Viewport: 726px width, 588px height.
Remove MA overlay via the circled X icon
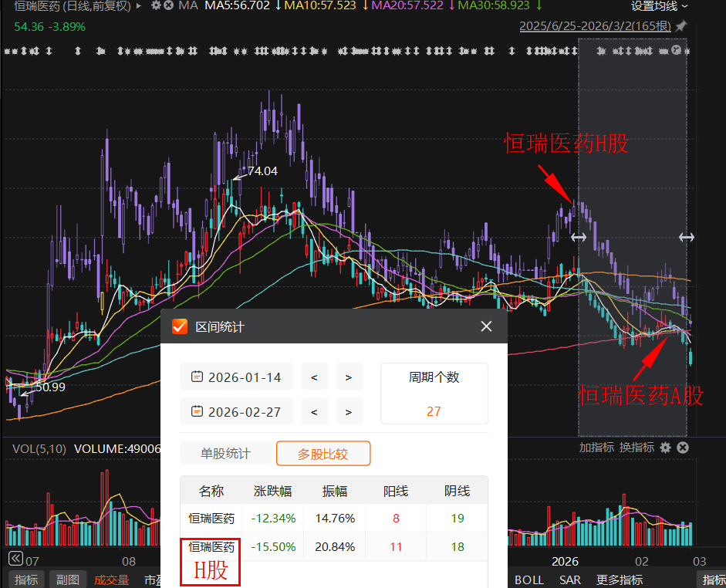coord(170,6)
